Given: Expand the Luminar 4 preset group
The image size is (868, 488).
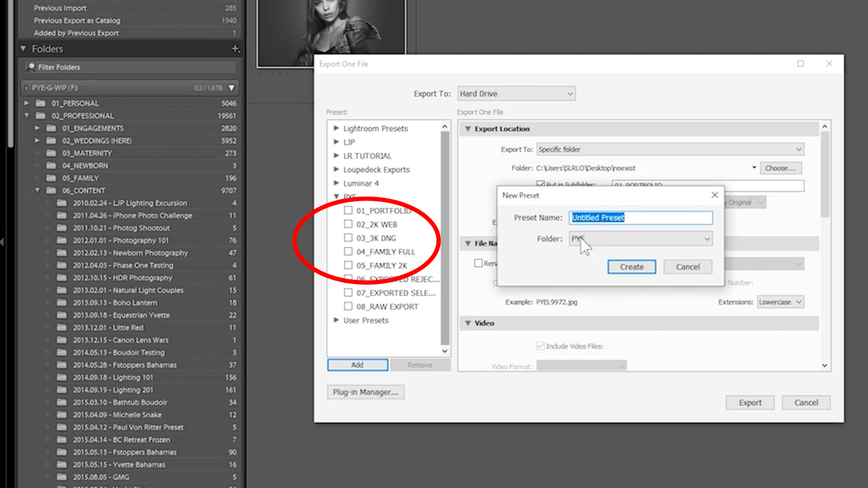Looking at the screenshot, I should click(x=336, y=183).
